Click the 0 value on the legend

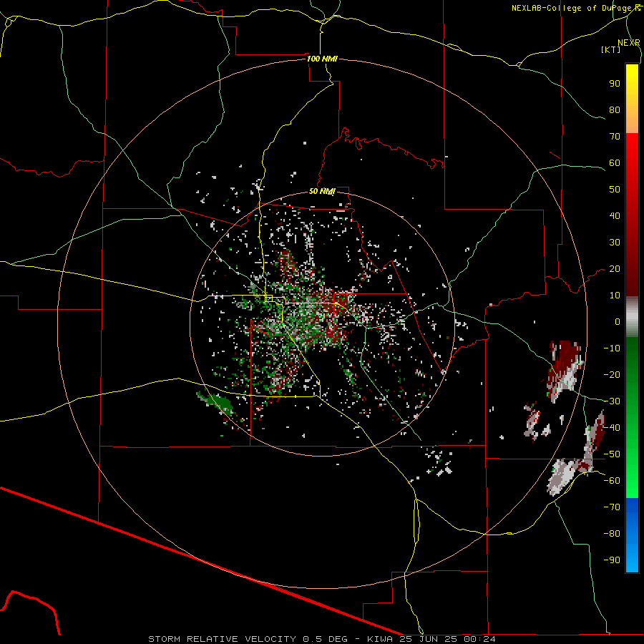[618, 322]
